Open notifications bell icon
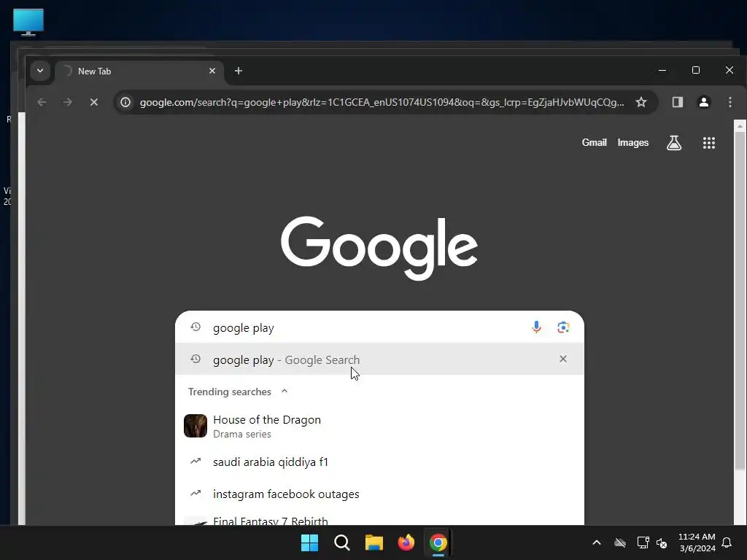Image resolution: width=747 pixels, height=560 pixels. tap(727, 542)
